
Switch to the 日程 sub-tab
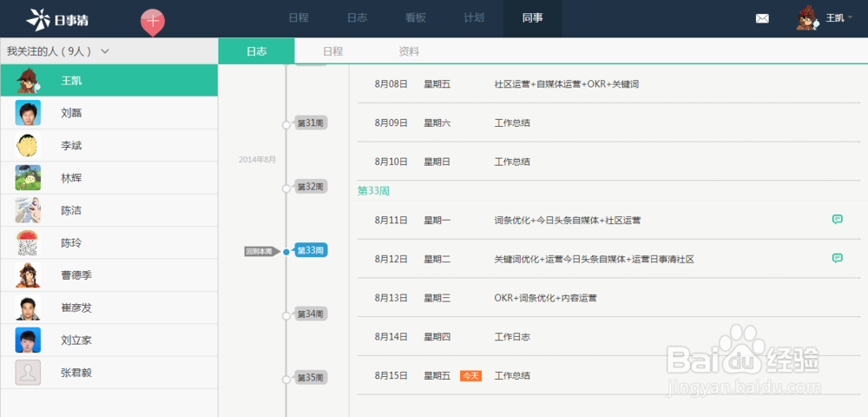pos(332,51)
